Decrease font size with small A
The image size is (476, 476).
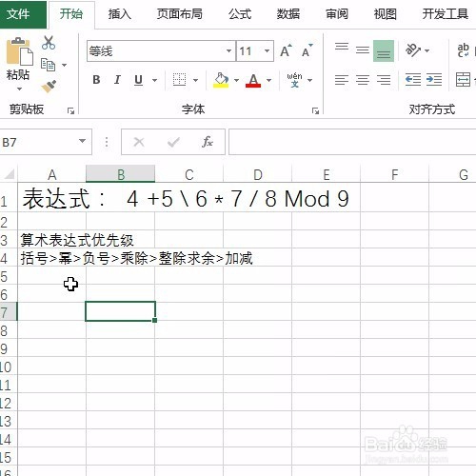point(307,50)
